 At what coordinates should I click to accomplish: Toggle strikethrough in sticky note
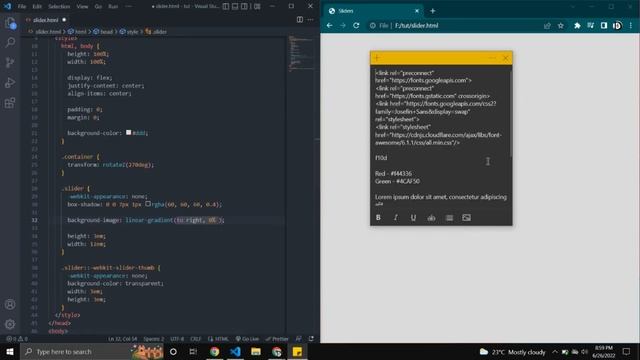[431, 218]
